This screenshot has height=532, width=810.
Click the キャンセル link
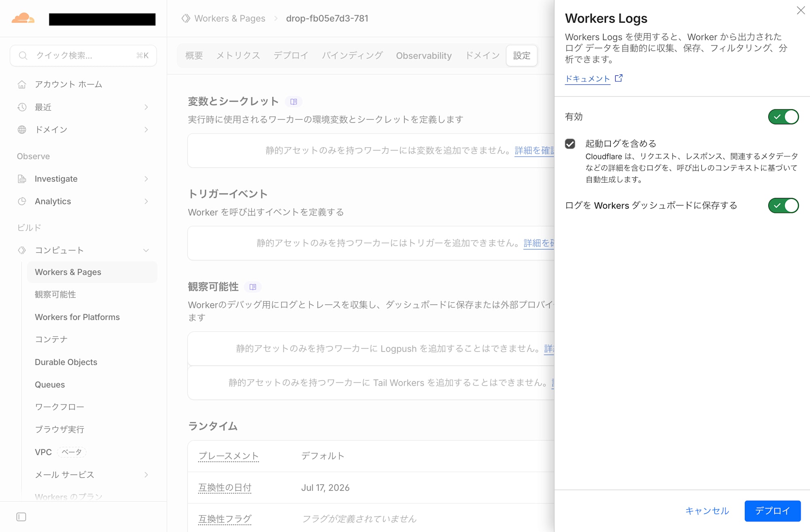click(707, 511)
